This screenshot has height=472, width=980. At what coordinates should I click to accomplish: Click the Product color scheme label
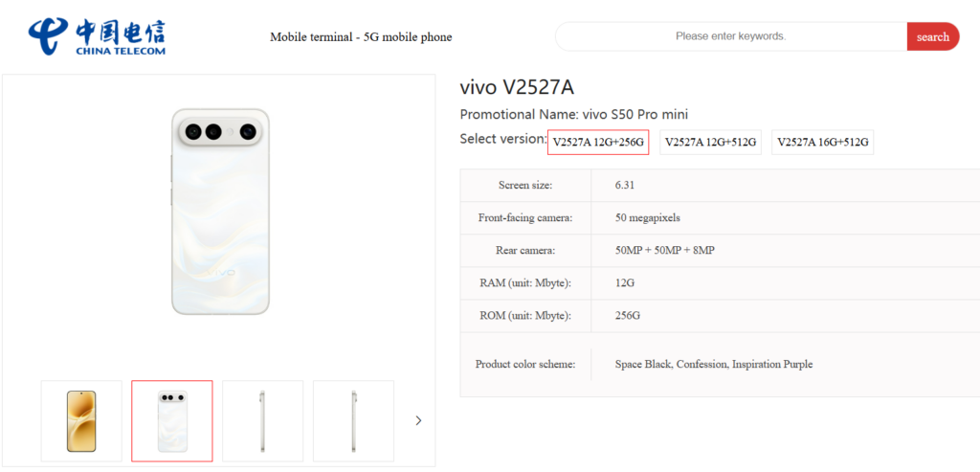(x=525, y=364)
